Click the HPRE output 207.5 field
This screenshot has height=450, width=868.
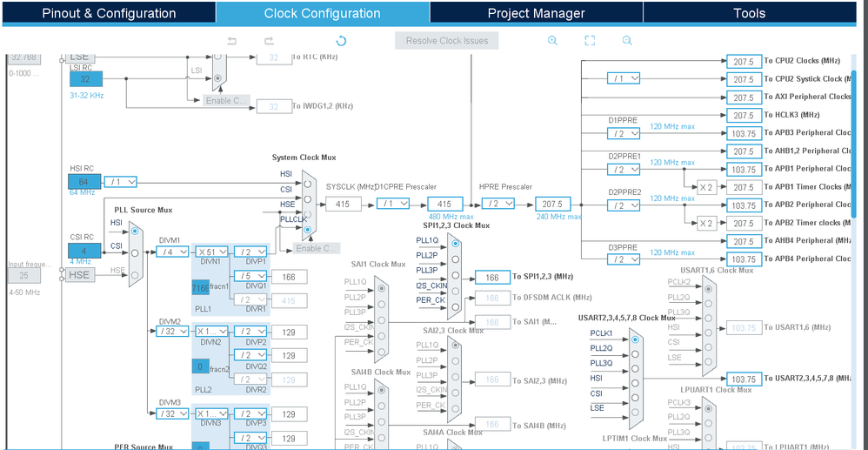tap(552, 204)
